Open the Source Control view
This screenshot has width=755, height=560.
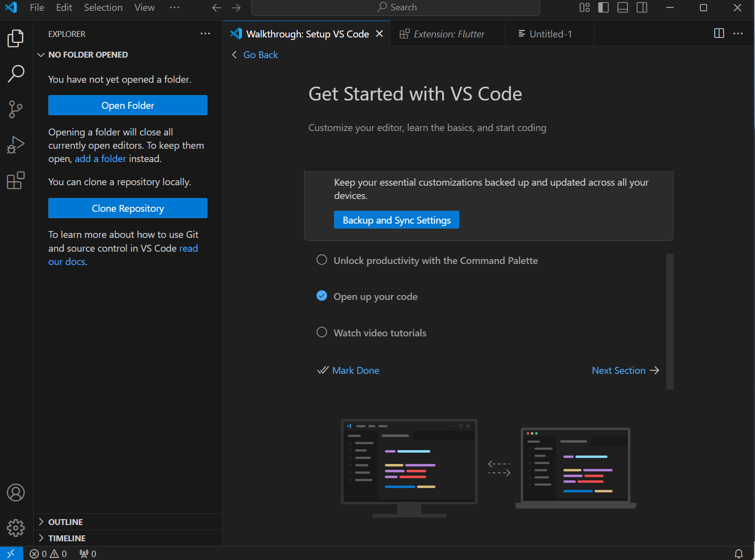click(x=16, y=109)
